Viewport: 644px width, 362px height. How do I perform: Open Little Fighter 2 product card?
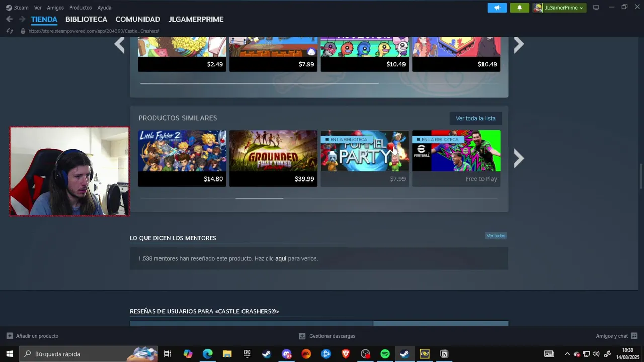182,158
